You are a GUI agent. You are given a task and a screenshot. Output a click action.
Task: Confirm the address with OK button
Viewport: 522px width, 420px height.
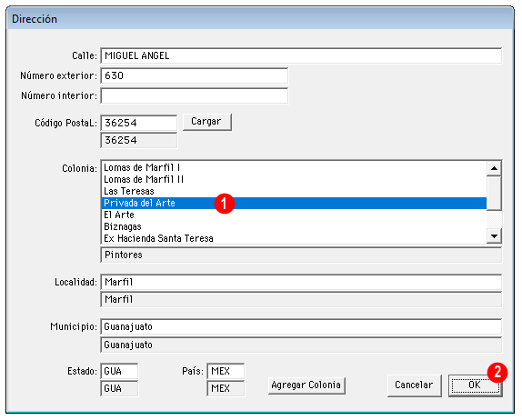point(475,385)
